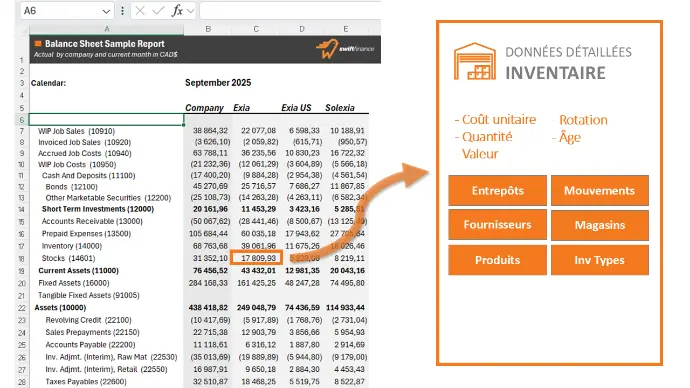
Task: Click the 'Company' column heading
Action: pos(204,108)
